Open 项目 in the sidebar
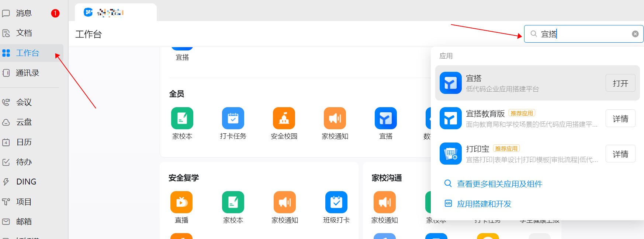The width and height of the screenshot is (644, 239). point(24,202)
